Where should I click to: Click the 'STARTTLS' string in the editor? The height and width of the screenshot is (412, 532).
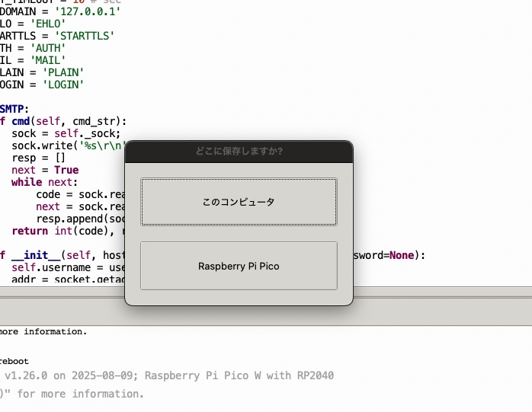click(x=85, y=36)
